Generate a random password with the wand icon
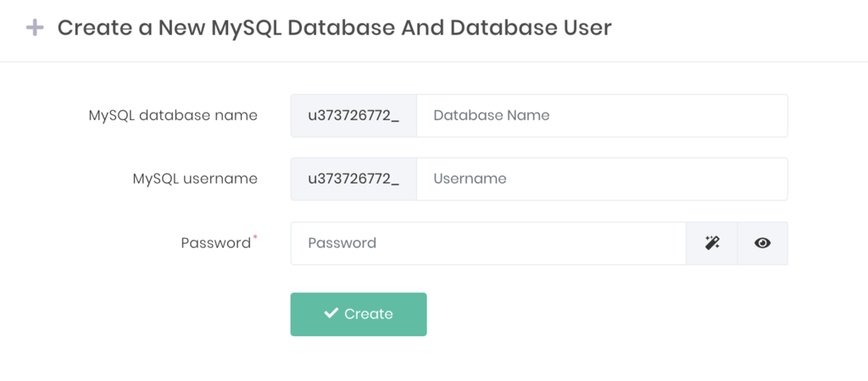Viewport: 868px width, 381px height. click(712, 243)
